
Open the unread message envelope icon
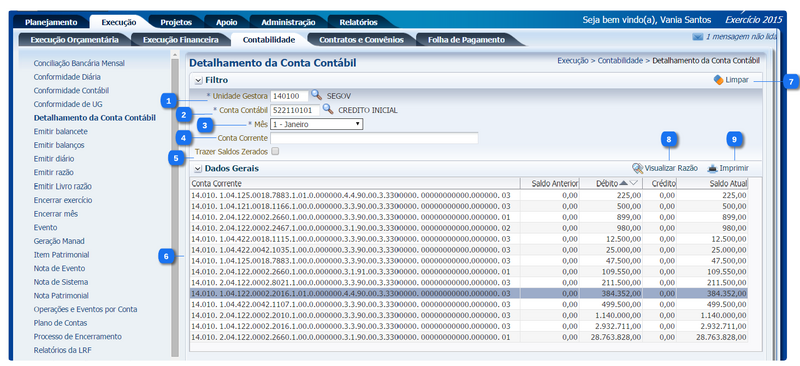point(697,37)
